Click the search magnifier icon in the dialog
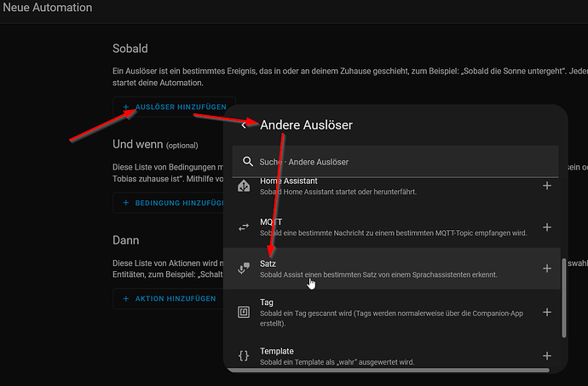The height and width of the screenshot is (386, 588). [247, 161]
